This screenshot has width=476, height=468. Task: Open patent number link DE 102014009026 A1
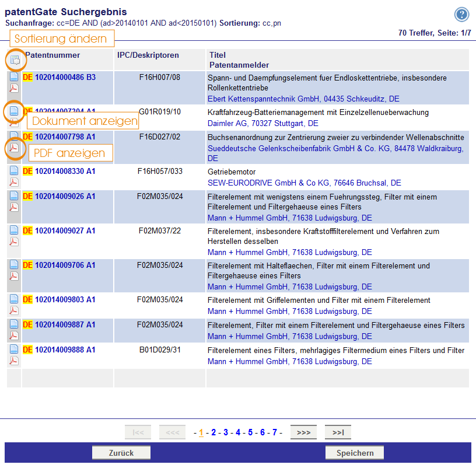point(59,197)
